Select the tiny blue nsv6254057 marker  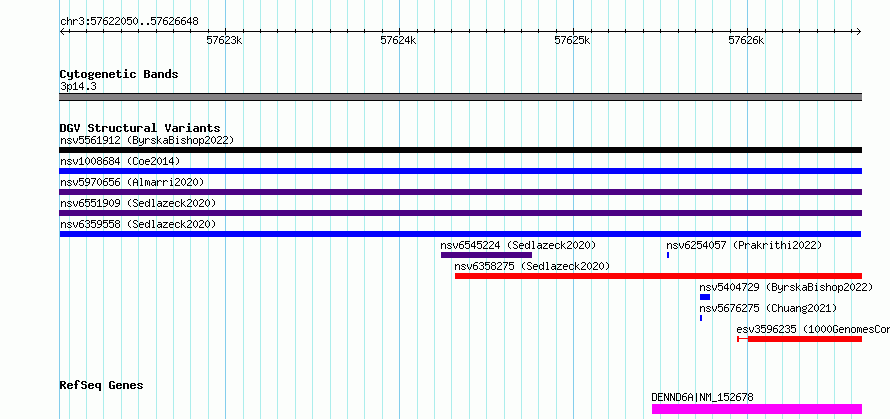(x=668, y=255)
